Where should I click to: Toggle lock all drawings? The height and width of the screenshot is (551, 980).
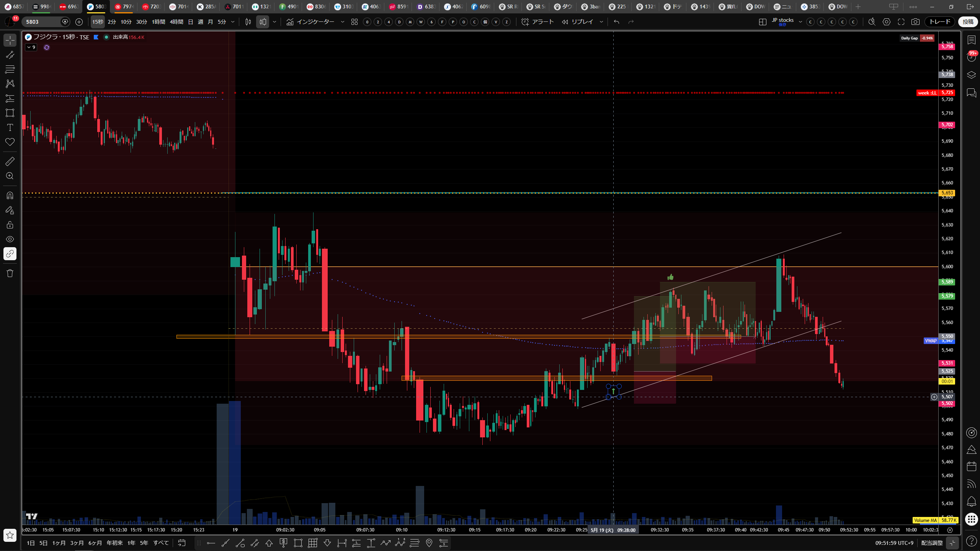pyautogui.click(x=10, y=225)
